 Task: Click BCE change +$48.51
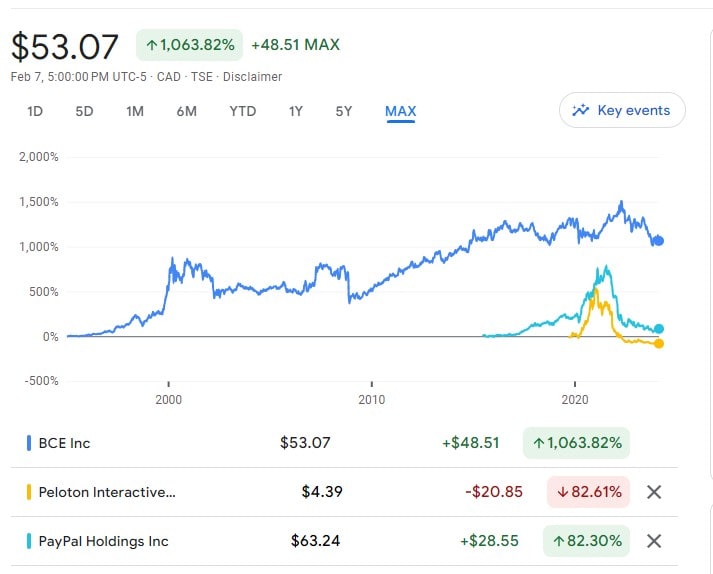(x=471, y=443)
